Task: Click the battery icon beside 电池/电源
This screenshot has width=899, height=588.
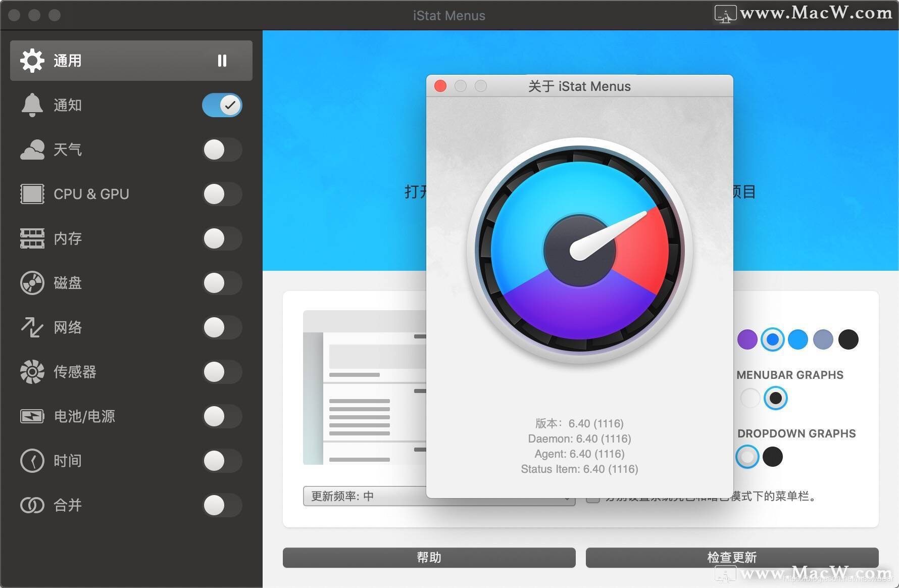Action: click(32, 416)
